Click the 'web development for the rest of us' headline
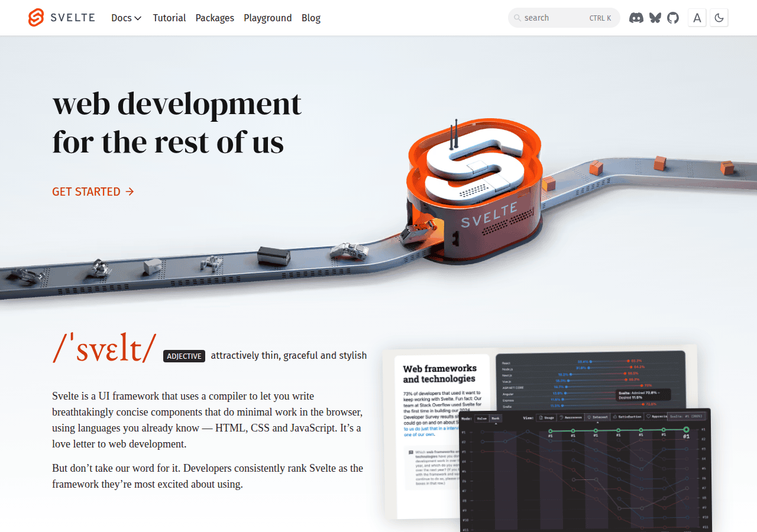Image resolution: width=757 pixels, height=532 pixels. pos(177,123)
